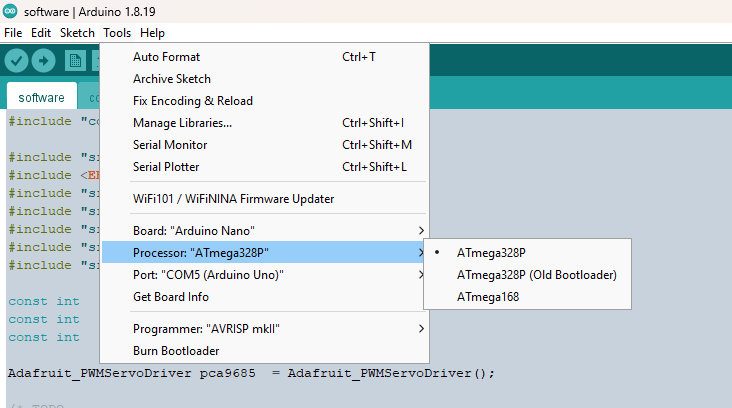Image resolution: width=732 pixels, height=408 pixels.
Task: Click the New sketch toolbar icon
Action: point(75,61)
